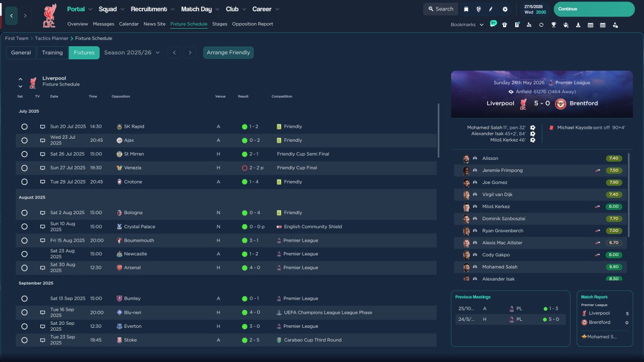Click the trophy icon in bookmarks bar
Viewport: 644px width, 362px height.
(553, 25)
